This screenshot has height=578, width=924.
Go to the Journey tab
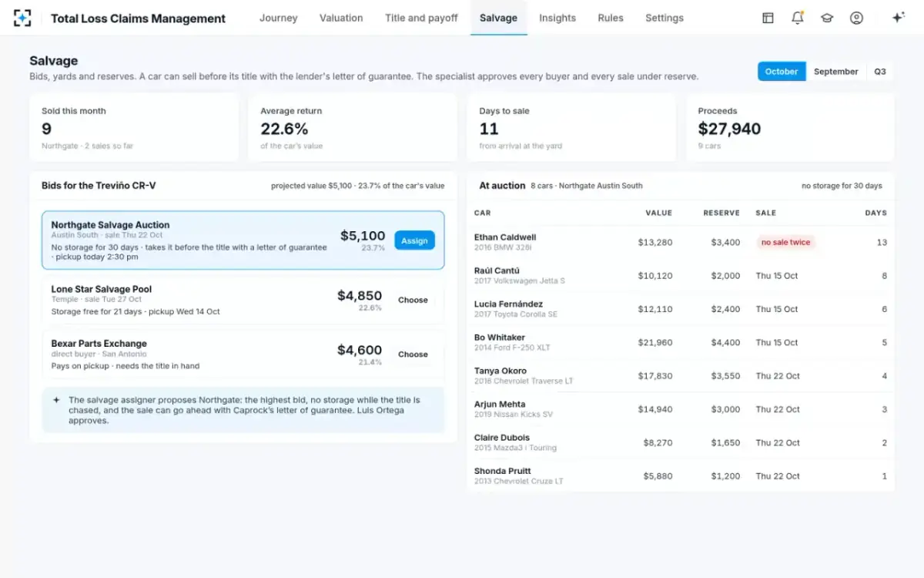pos(278,18)
